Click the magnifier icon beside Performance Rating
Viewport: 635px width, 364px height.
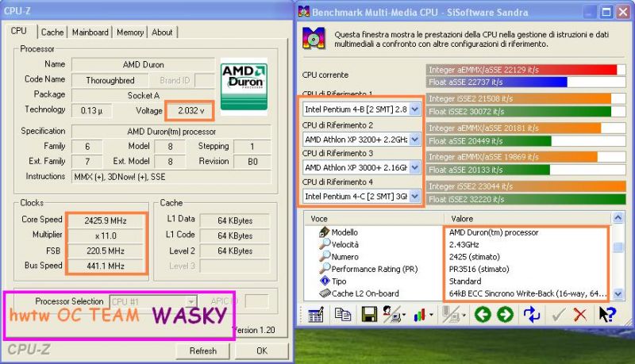coord(325,268)
